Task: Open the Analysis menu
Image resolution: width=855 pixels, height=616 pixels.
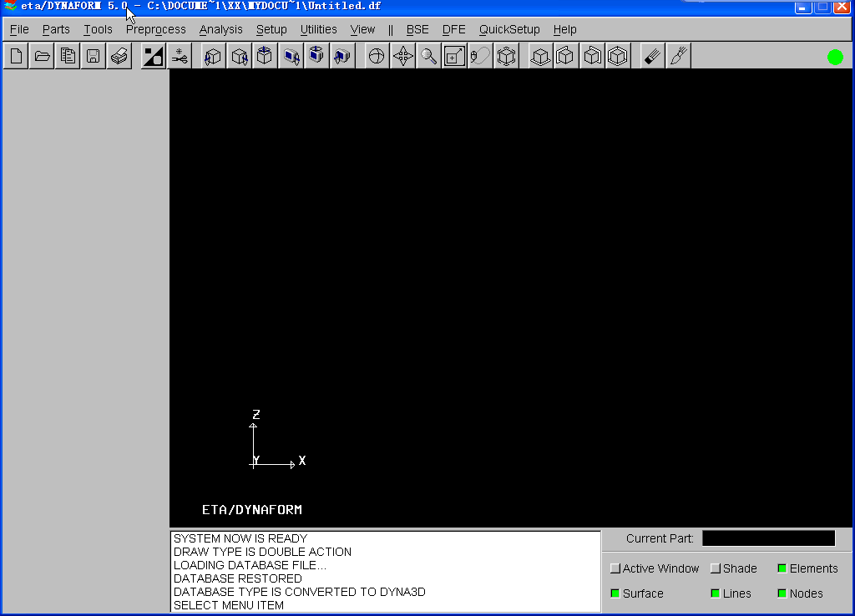Action: tap(220, 29)
